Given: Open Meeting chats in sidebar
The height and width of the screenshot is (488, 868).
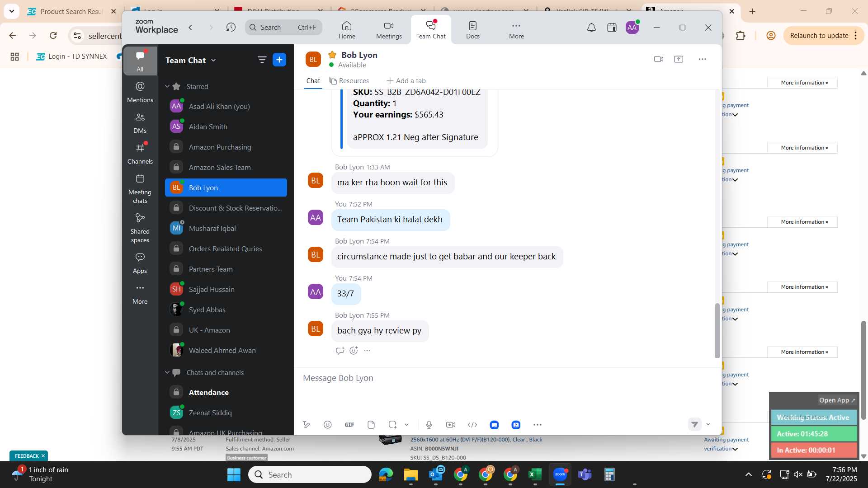Looking at the screenshot, I should click(140, 188).
